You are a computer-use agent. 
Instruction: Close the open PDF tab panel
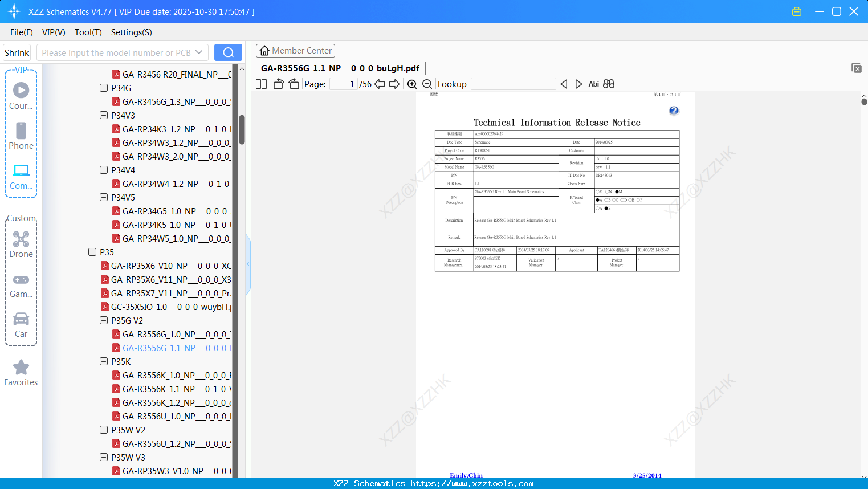[x=856, y=68]
